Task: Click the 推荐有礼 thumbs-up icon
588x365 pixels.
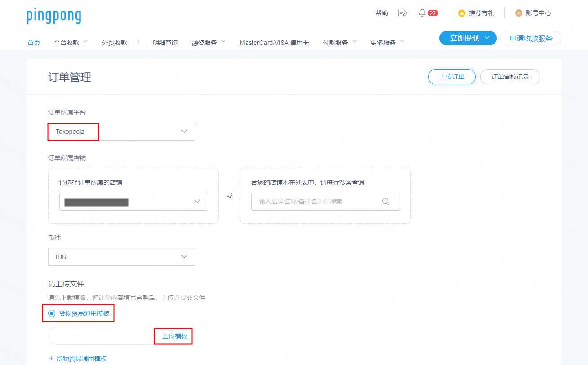Action: tap(461, 13)
